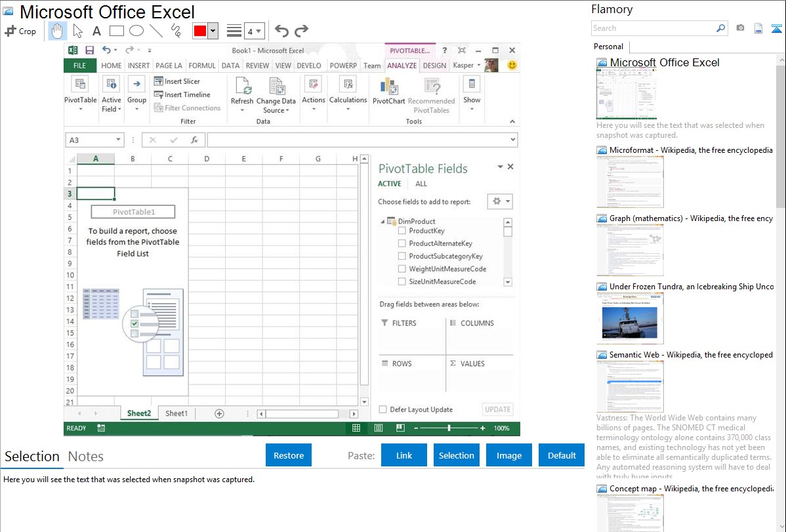
Task: Open the line width 4 dropdown
Action: click(254, 31)
